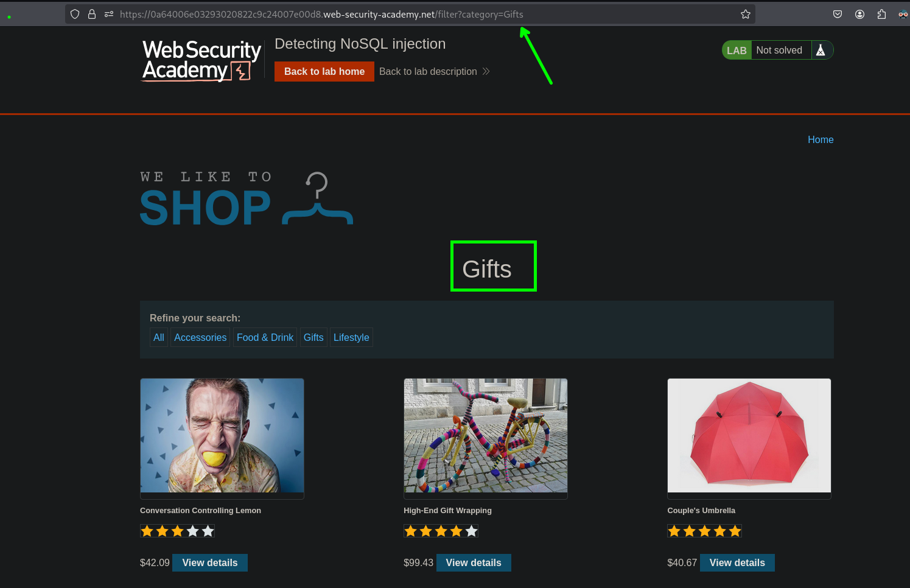Select the Lifestyle category filter
Viewport: 910px width, 588px height.
point(351,337)
